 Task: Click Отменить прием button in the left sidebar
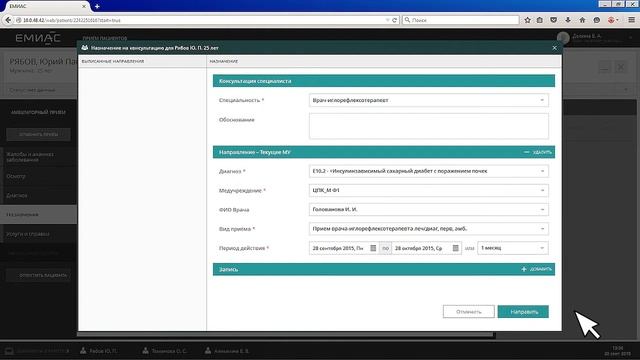[x=38, y=134]
